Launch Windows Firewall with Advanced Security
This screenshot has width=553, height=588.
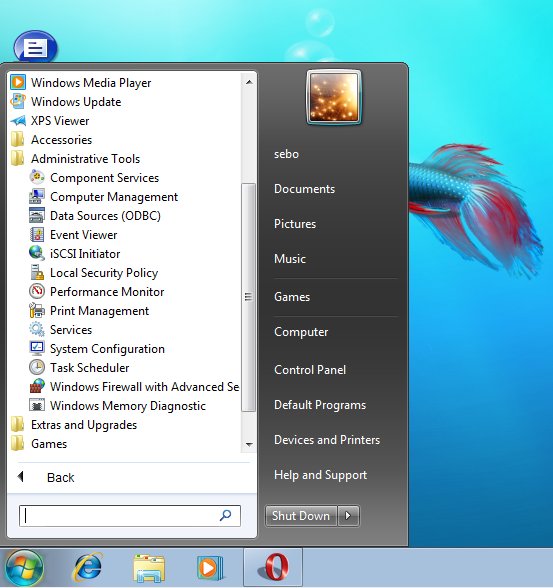[134, 387]
